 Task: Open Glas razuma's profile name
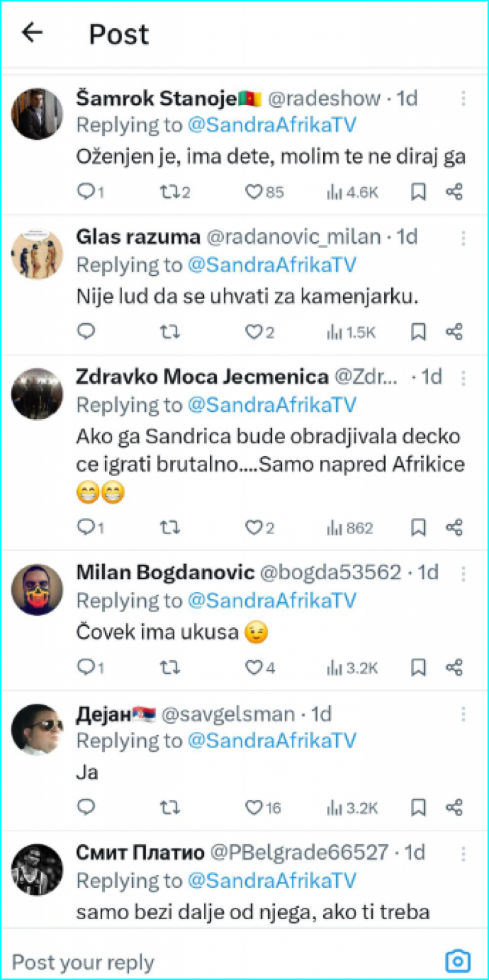point(138,237)
